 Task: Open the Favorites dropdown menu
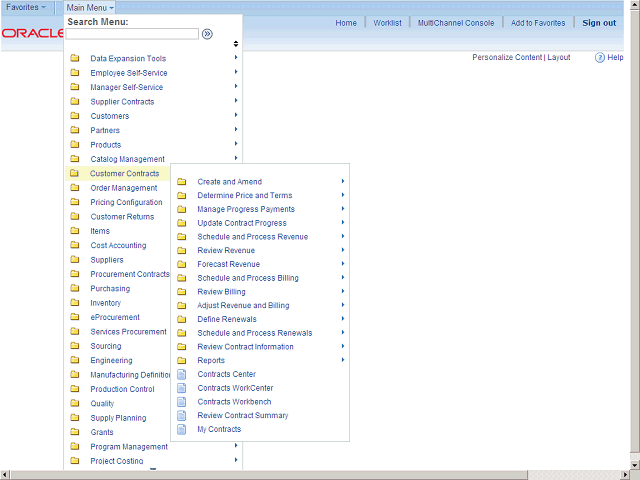(x=26, y=7)
